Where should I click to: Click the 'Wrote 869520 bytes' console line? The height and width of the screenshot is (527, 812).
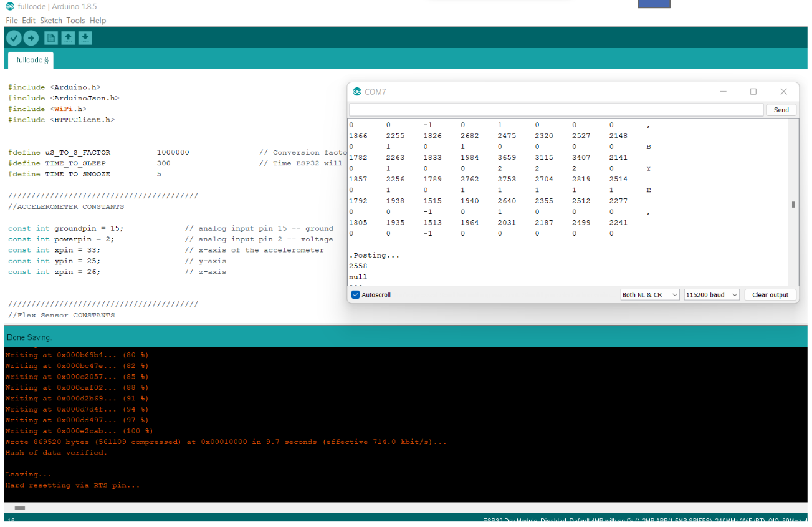click(226, 442)
